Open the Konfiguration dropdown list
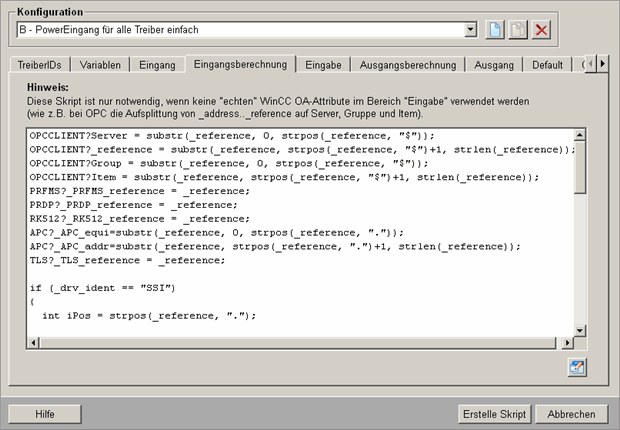This screenshot has width=620, height=430. click(x=471, y=30)
